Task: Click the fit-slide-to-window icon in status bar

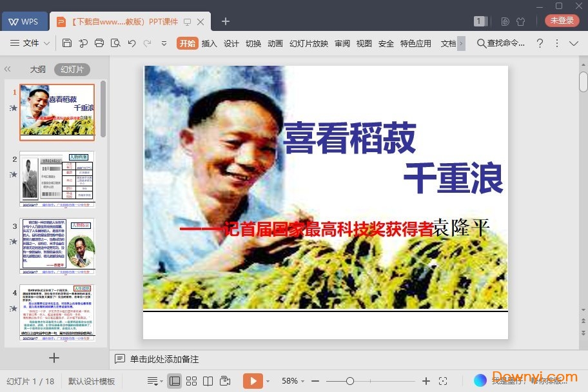Action: 442,380
